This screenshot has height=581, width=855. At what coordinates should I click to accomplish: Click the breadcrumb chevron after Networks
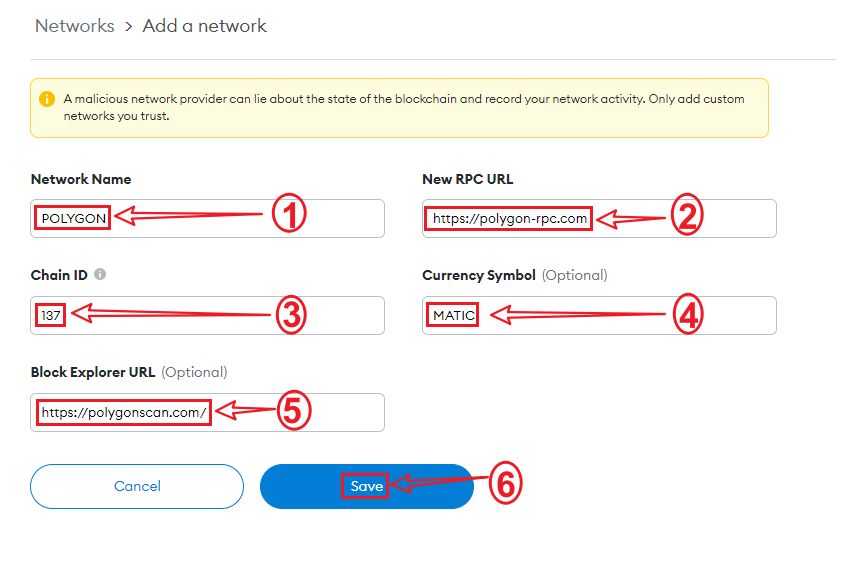(x=128, y=26)
